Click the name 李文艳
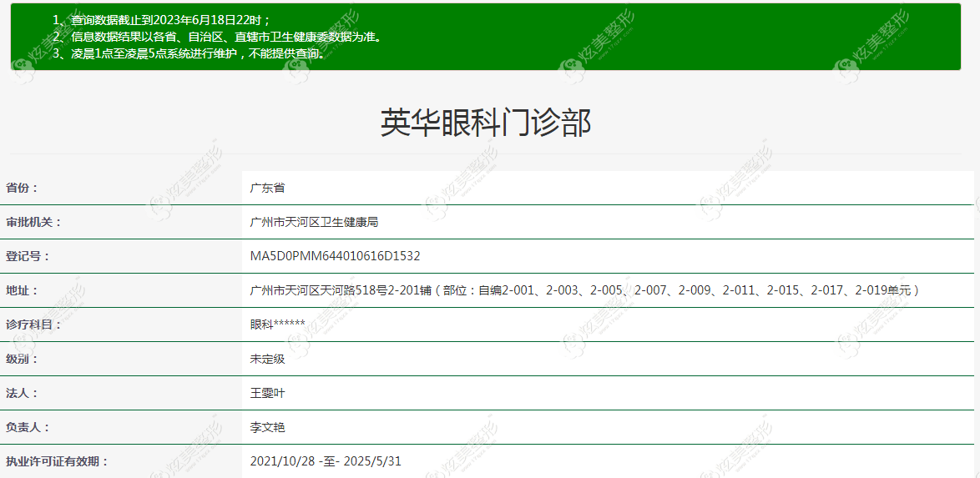980x478 pixels. pyautogui.click(x=267, y=428)
